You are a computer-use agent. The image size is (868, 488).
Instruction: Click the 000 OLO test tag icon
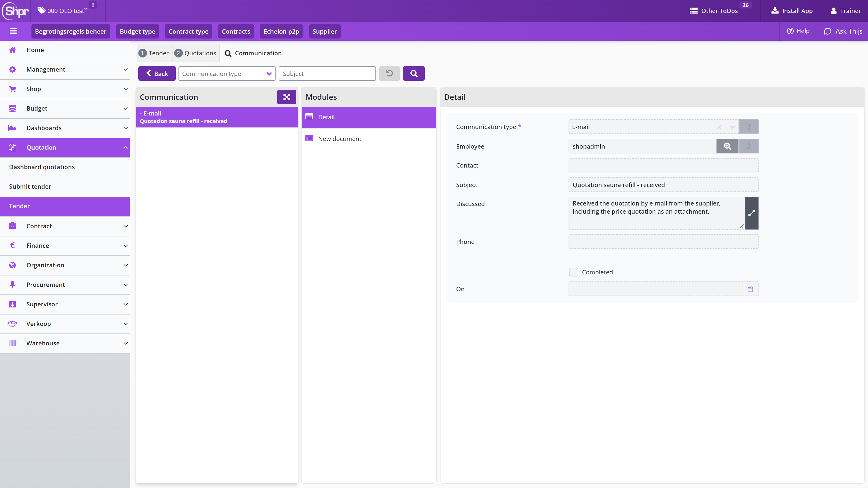pyautogui.click(x=41, y=11)
